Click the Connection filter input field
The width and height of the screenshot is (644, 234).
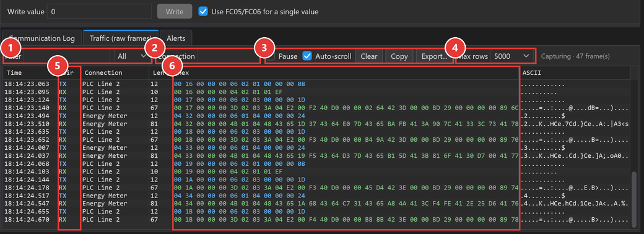click(228, 56)
